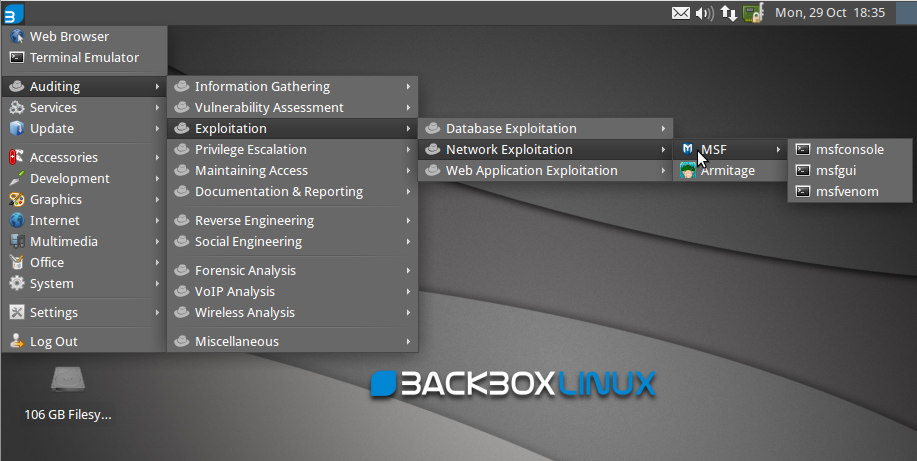
Task: Expand the Vulnerability Assessment submenu arrow
Action: point(408,108)
